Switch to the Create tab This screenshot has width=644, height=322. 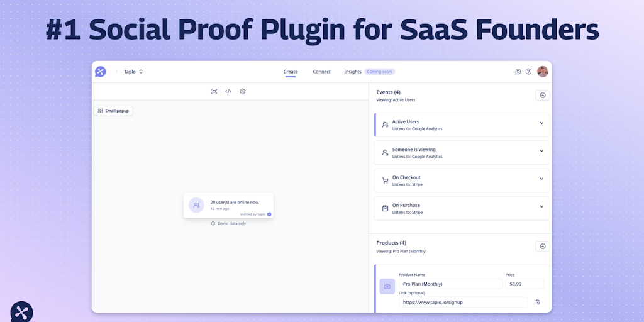tap(291, 72)
